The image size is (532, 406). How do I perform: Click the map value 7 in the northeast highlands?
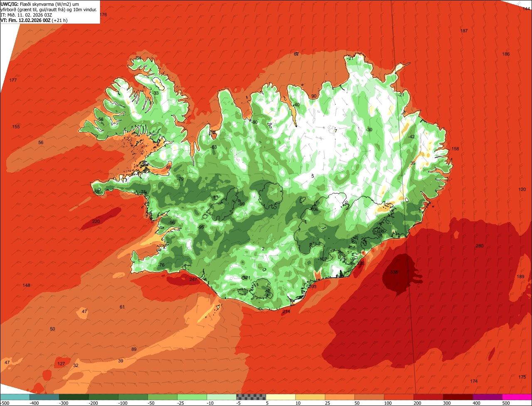(x=336, y=131)
